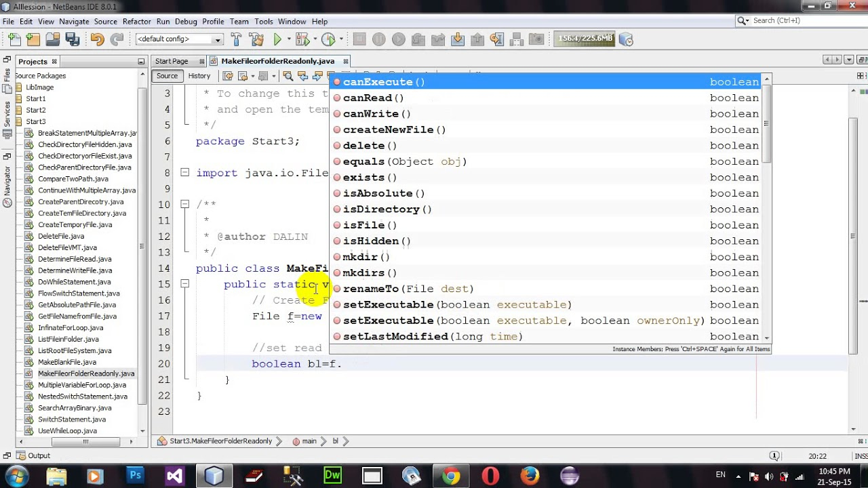This screenshot has height=488, width=868.
Task: Open MakeBlankFile.java in Projects tree
Action: pos(67,362)
